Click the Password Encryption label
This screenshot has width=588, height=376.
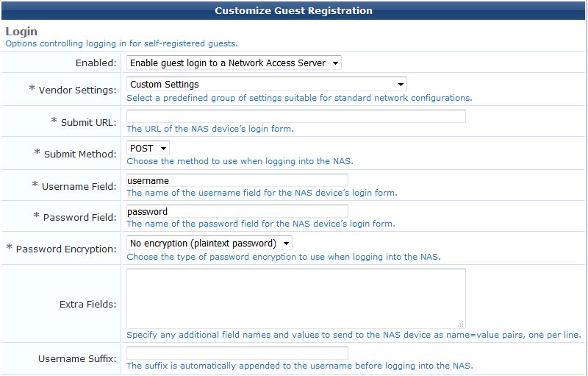(66, 249)
